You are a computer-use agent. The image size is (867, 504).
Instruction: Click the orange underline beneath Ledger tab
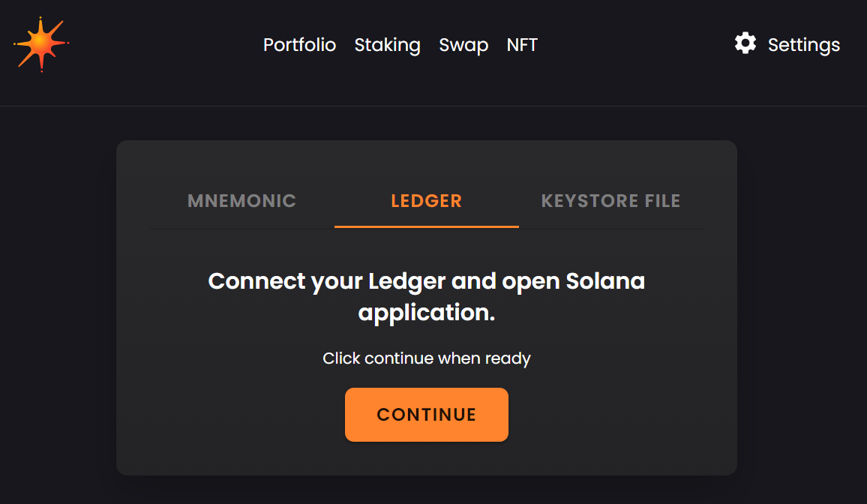426,226
